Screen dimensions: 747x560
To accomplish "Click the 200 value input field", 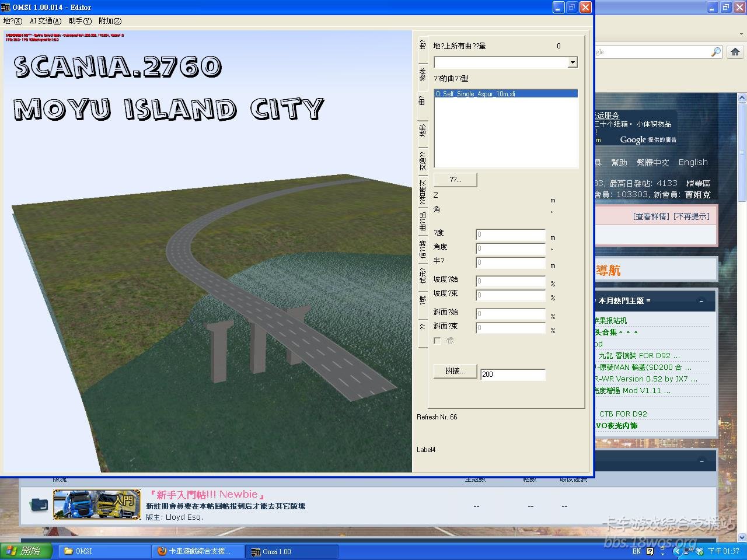I will coord(513,374).
